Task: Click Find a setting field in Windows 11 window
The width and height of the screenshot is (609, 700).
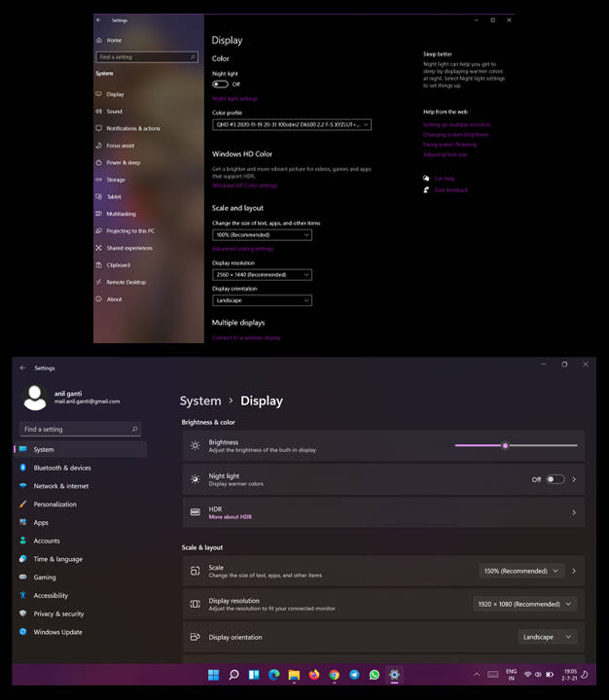Action: (81, 429)
